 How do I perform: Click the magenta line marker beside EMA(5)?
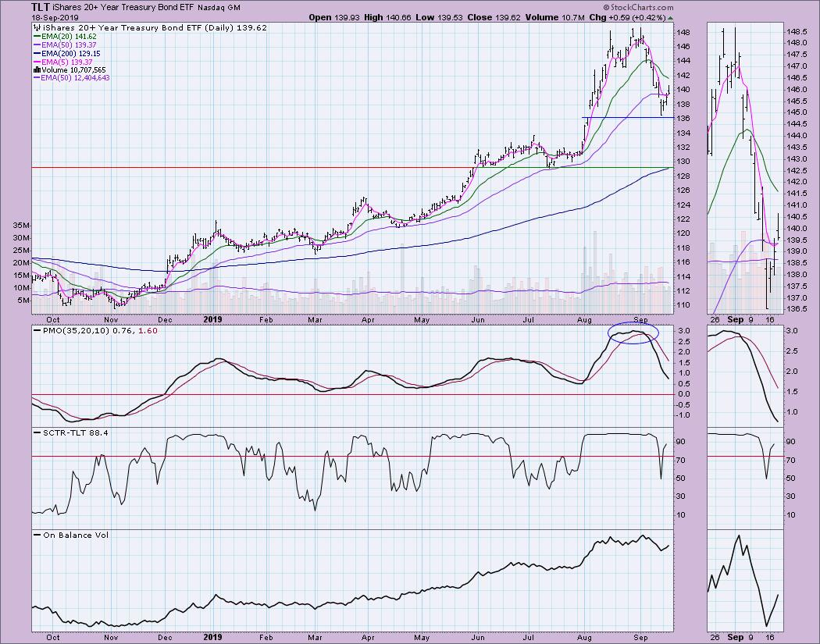pos(37,62)
